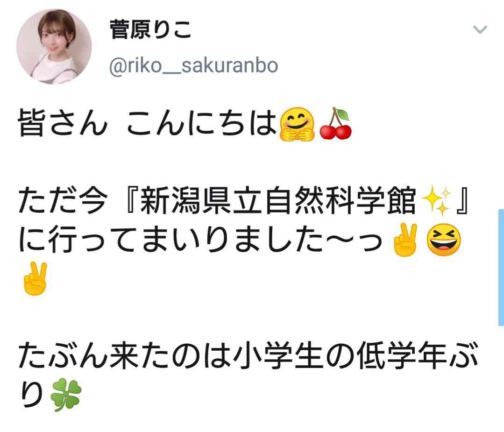The image size is (504, 432).
Task: Tap the cherries emoji after greeting
Action: point(335,124)
